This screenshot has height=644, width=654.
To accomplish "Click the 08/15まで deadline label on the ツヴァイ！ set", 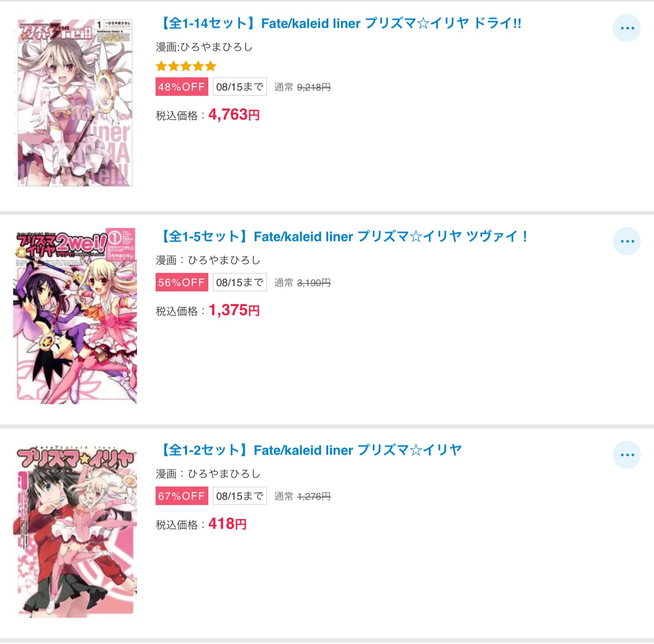I will click(x=240, y=283).
